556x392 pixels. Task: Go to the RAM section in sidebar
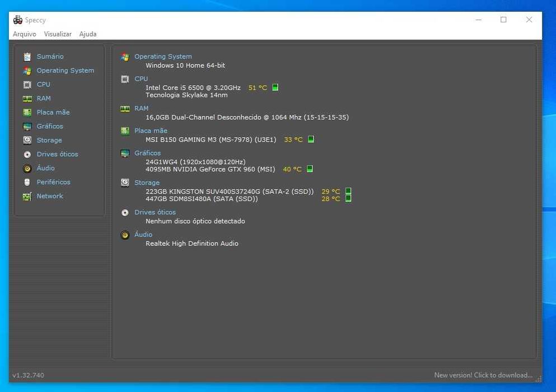pyautogui.click(x=44, y=98)
